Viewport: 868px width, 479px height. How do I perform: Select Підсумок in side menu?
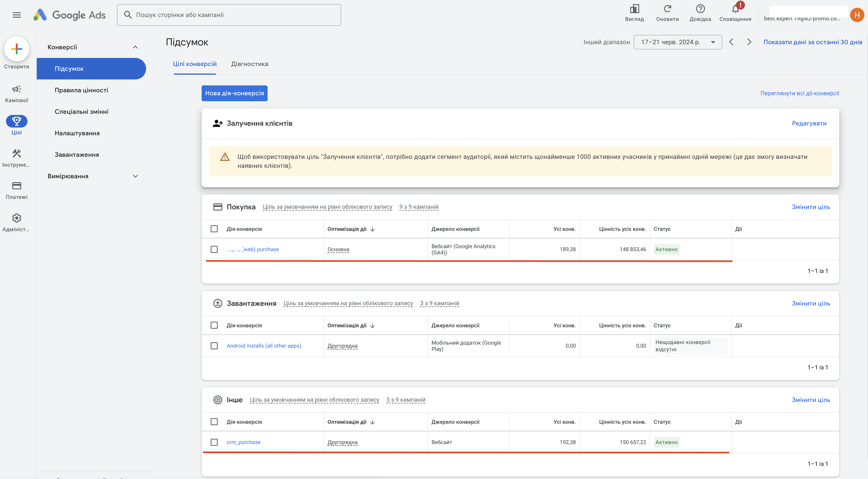coord(91,69)
